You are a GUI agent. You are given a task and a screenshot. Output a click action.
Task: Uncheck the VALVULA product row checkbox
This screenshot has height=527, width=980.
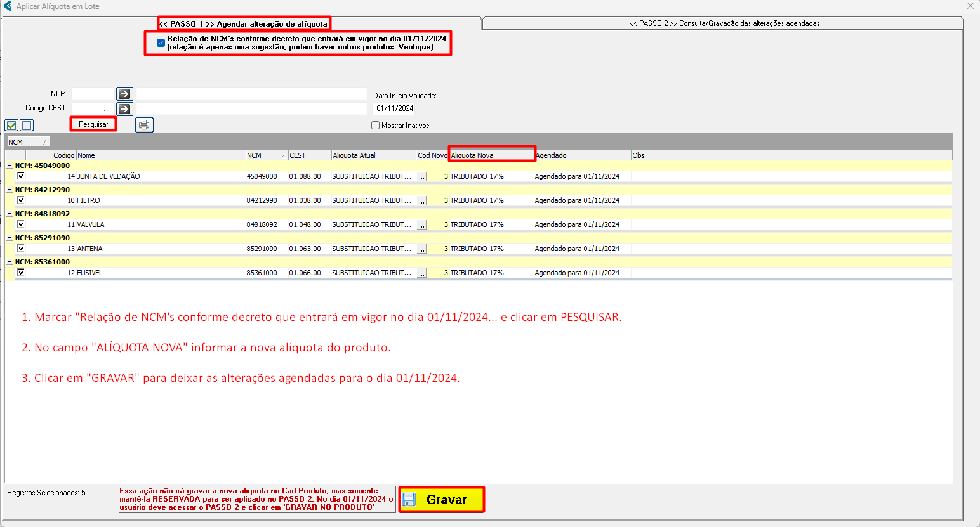pyautogui.click(x=21, y=224)
